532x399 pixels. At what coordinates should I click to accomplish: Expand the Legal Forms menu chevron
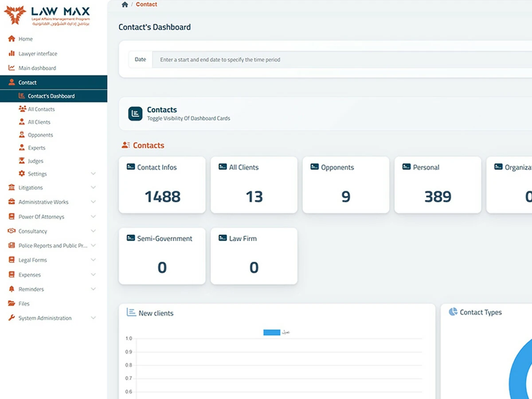[93, 260]
